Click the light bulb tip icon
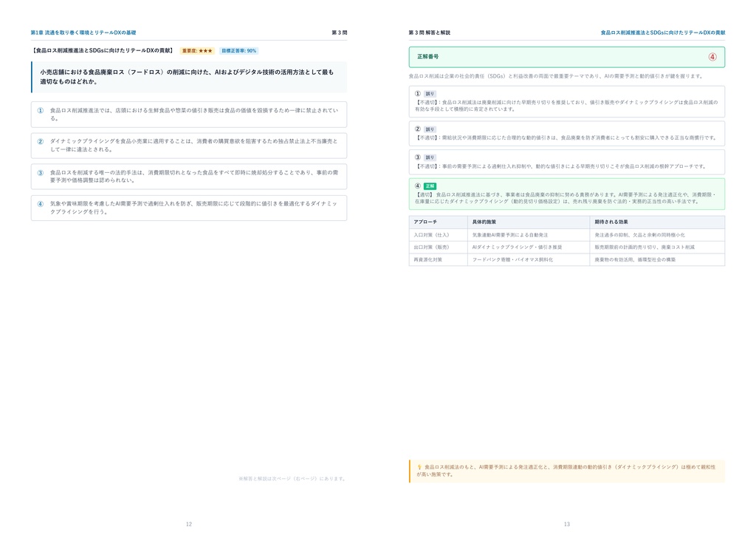 [x=419, y=467]
